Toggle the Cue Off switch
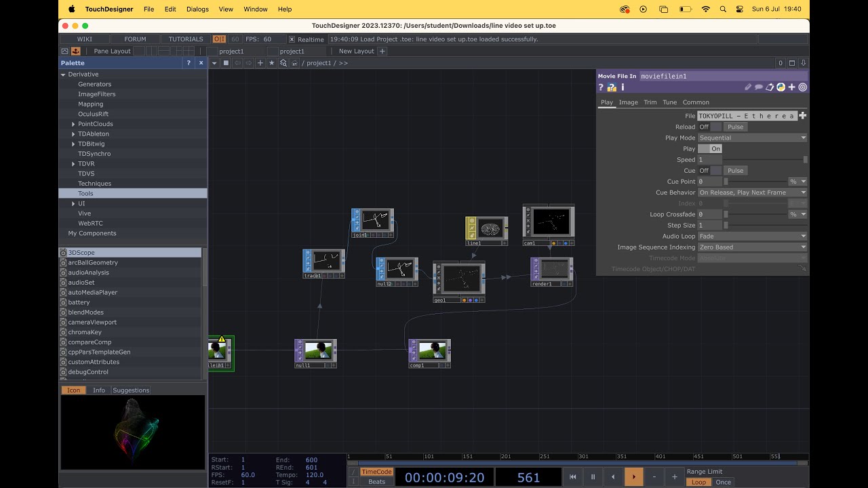 (x=710, y=170)
